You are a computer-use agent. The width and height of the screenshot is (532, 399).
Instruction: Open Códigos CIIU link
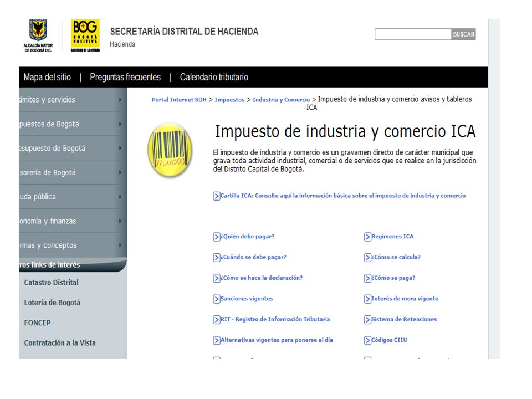[389, 340]
